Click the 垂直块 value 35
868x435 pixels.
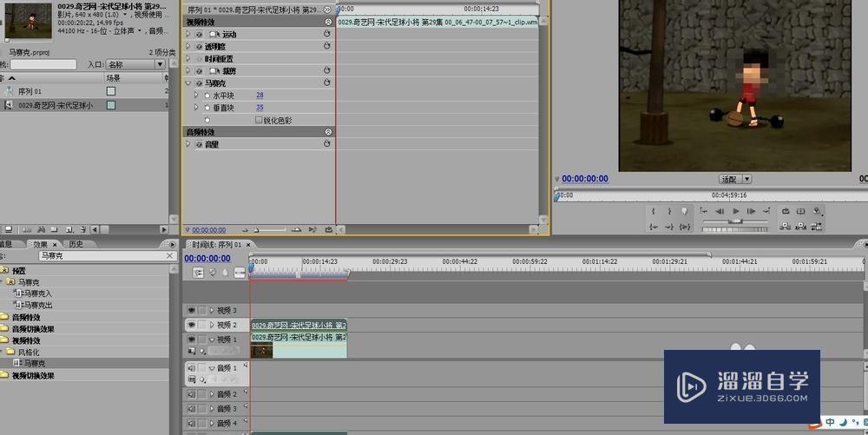(260, 108)
